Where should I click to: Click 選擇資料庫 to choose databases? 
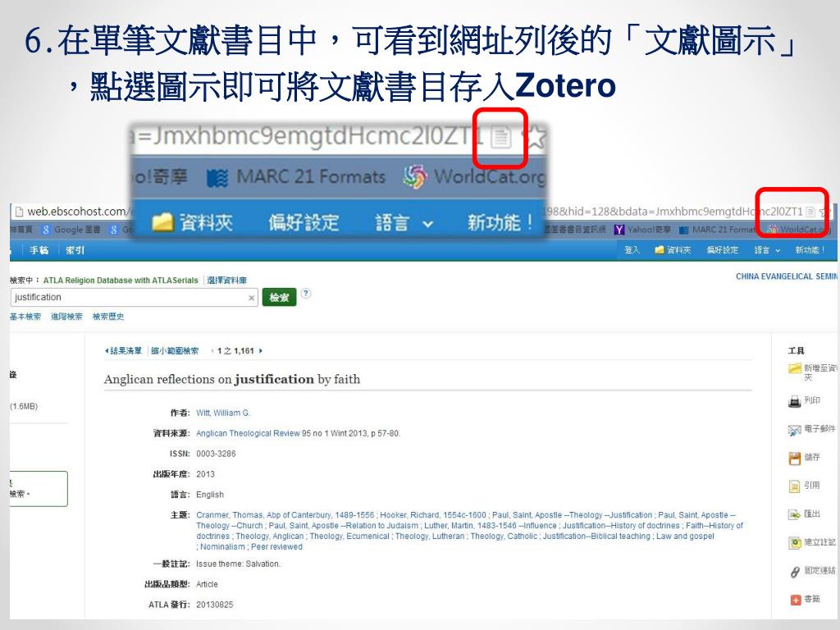tap(227, 281)
